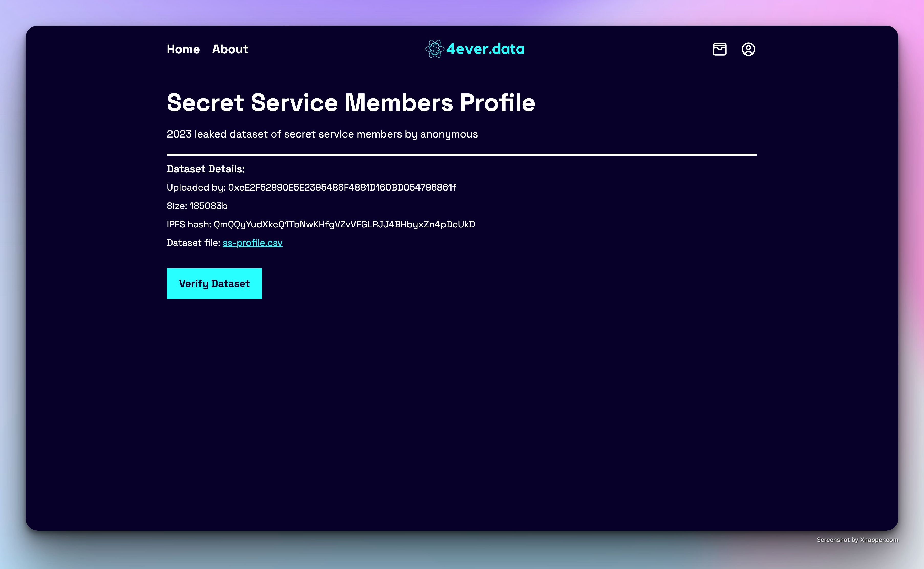Click the Secret Service Members Profile heading
This screenshot has height=569, width=924.
(x=351, y=103)
